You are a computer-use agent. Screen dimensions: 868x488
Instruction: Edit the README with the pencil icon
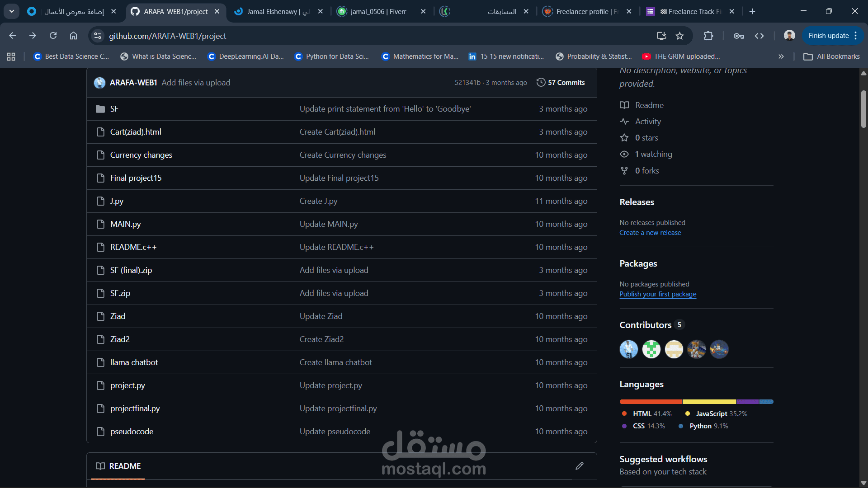580,466
